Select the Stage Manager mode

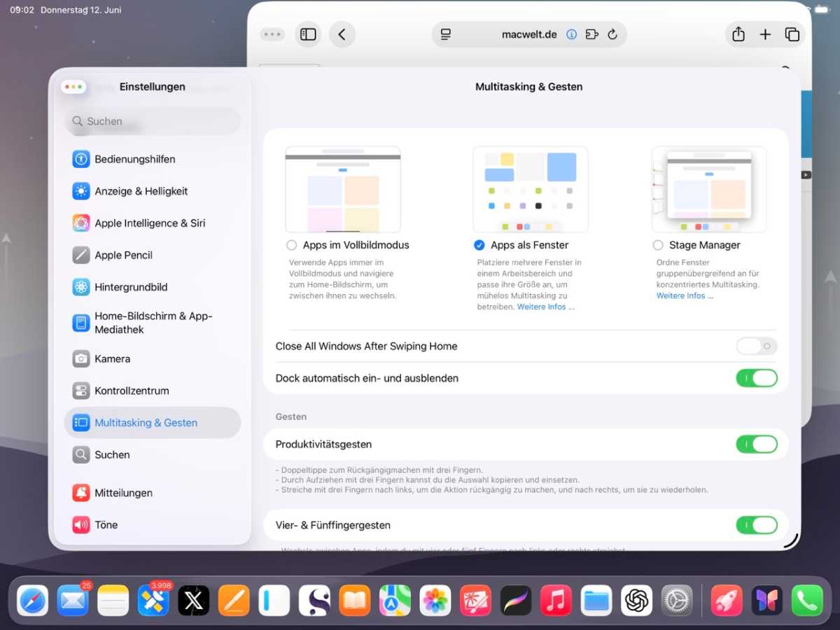(x=658, y=245)
